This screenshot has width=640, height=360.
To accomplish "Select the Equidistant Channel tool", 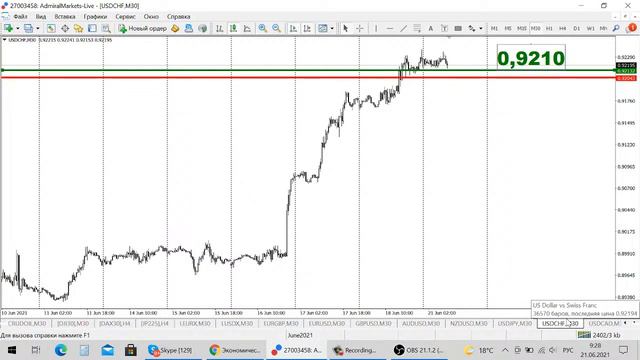I will click(x=417, y=28).
